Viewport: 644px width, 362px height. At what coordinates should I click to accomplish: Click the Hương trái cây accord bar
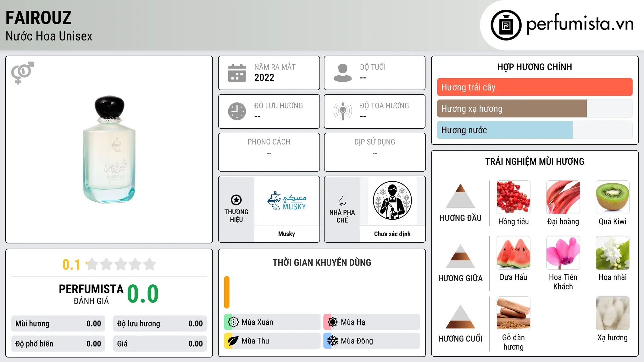tap(535, 87)
